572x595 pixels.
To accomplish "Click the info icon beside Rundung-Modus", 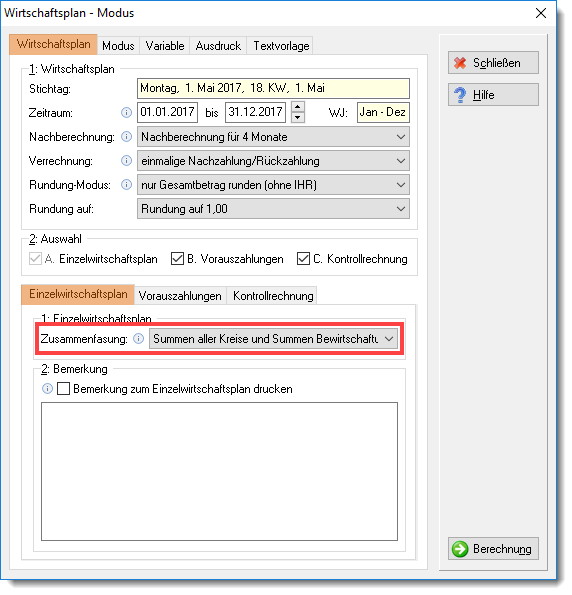I will (126, 185).
